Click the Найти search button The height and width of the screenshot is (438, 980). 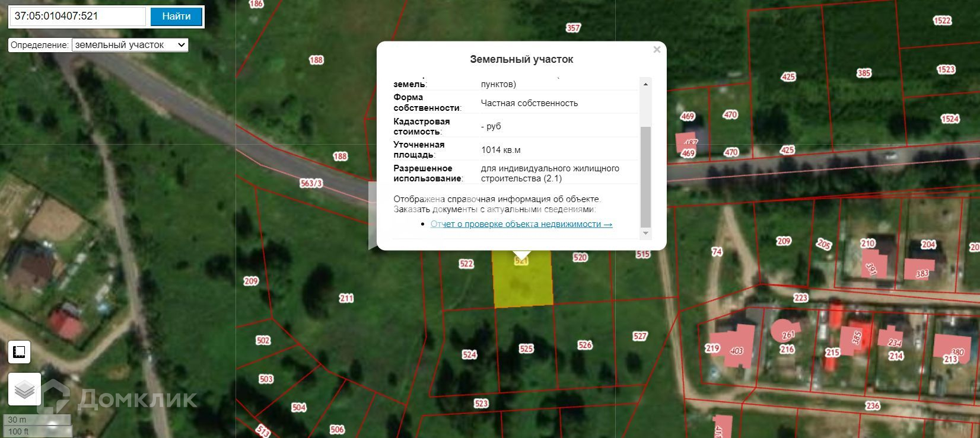coord(176,17)
